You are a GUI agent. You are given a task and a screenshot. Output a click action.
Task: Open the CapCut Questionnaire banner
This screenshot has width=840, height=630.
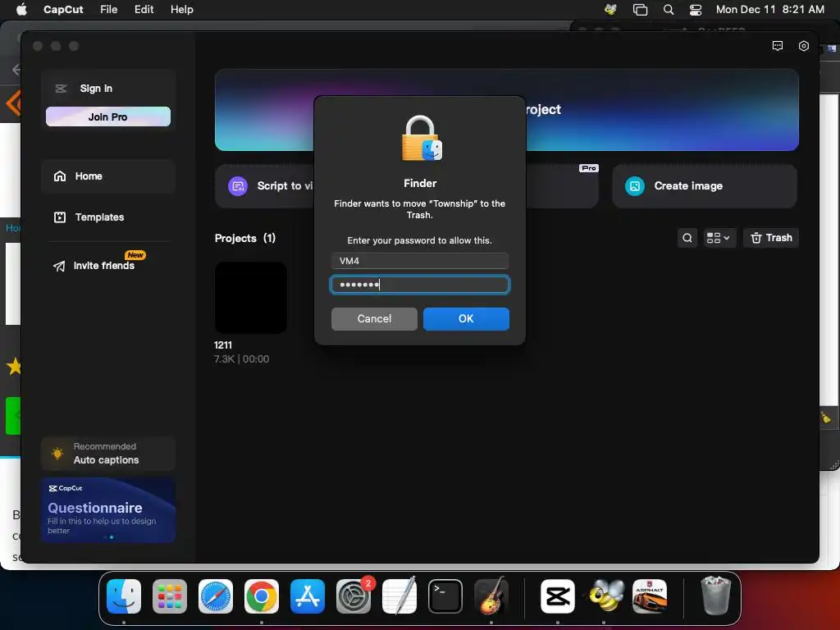coord(108,510)
